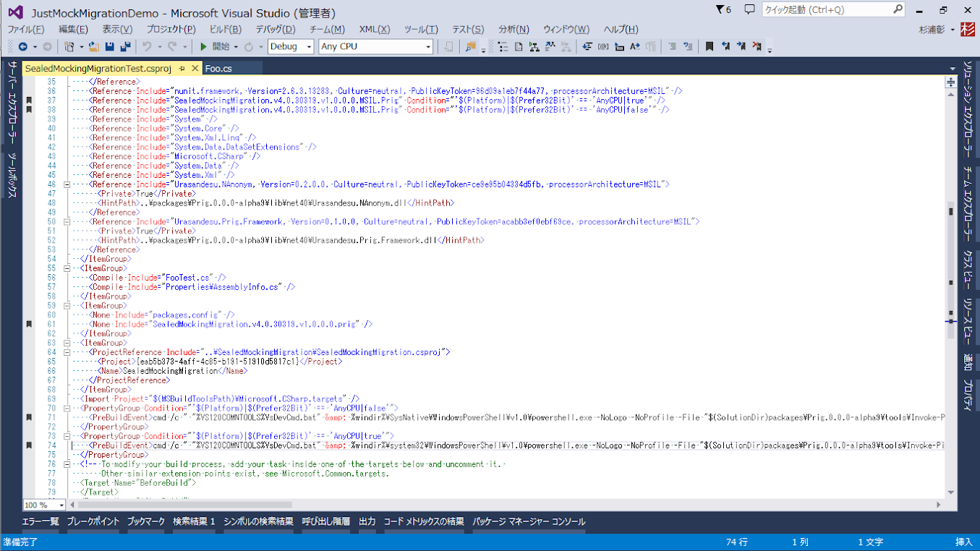Image resolution: width=980 pixels, height=551 pixels.
Task: Click the Open File folder icon
Action: pyautogui.click(x=94, y=46)
